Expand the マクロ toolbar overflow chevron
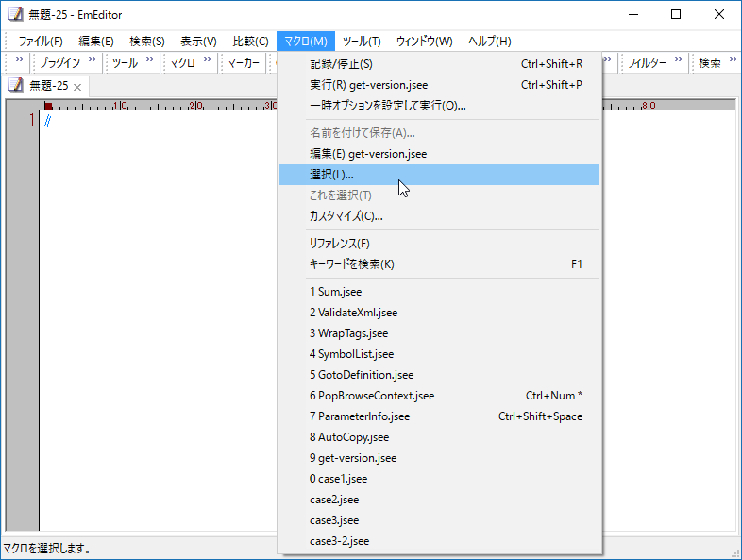This screenshot has width=742, height=560. [208, 59]
